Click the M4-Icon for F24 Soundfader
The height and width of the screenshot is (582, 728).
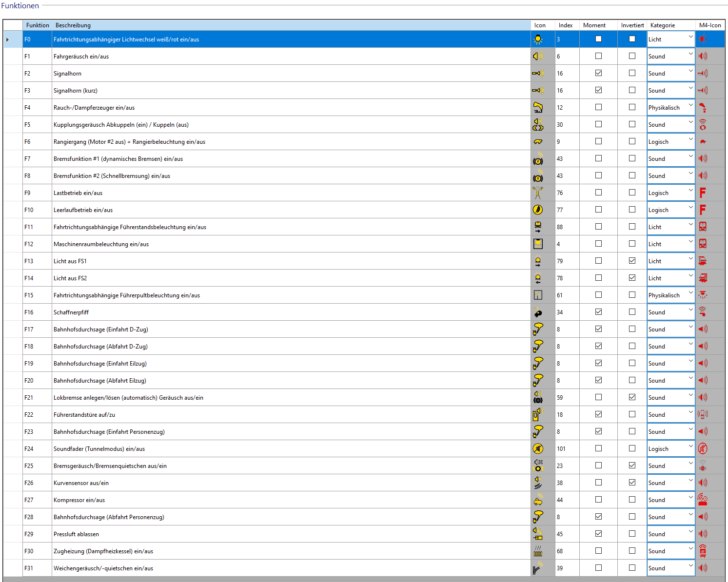(x=703, y=449)
